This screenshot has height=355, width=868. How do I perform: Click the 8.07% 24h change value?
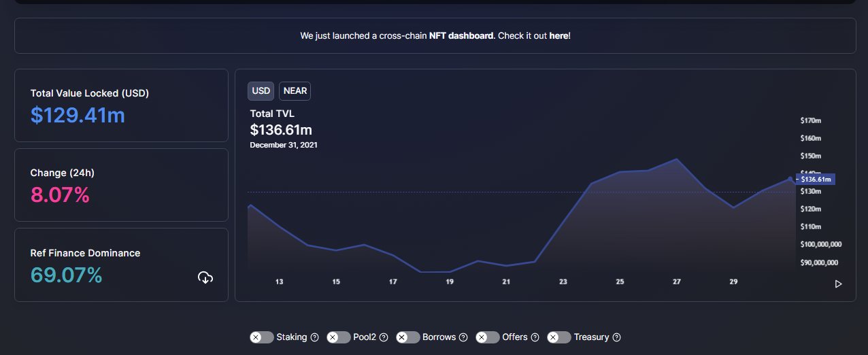click(60, 195)
